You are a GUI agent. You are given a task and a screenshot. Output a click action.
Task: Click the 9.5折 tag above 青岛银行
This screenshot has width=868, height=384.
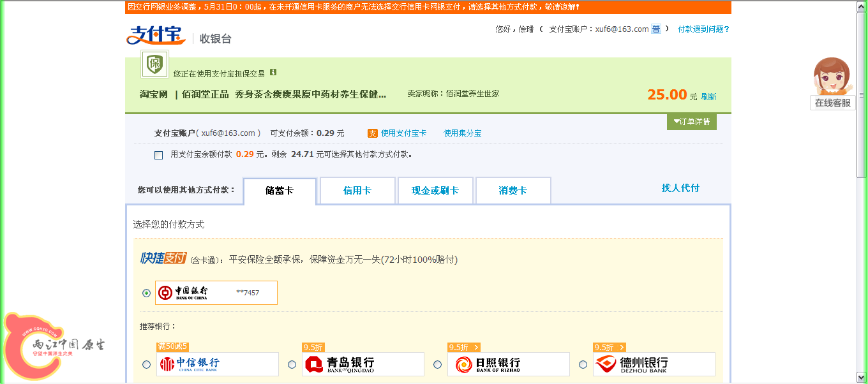click(313, 348)
